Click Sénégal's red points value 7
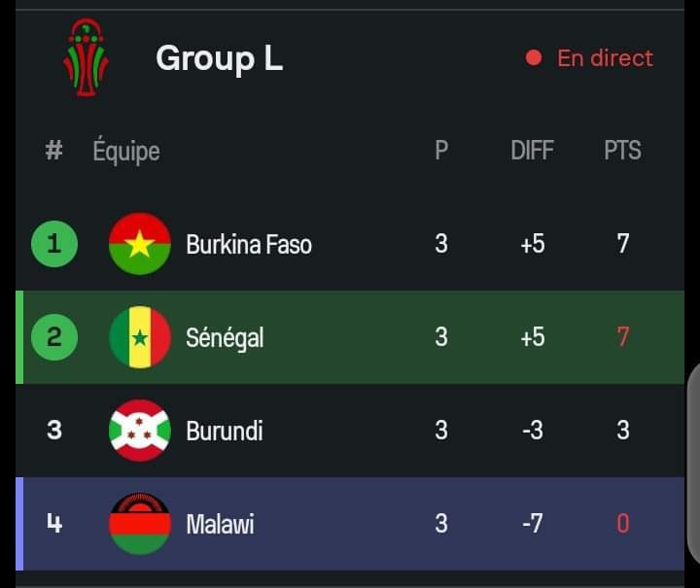The width and height of the screenshot is (700, 588). point(623,337)
